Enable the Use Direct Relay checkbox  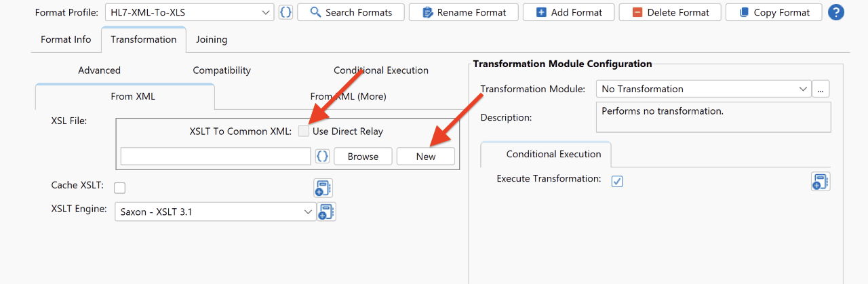tap(304, 131)
